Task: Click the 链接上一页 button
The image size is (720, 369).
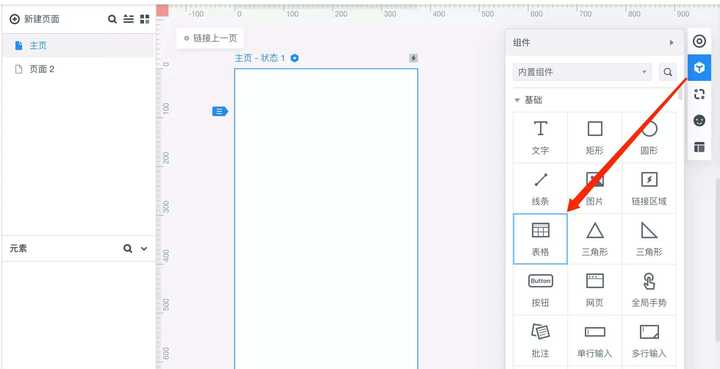Action: pos(210,38)
